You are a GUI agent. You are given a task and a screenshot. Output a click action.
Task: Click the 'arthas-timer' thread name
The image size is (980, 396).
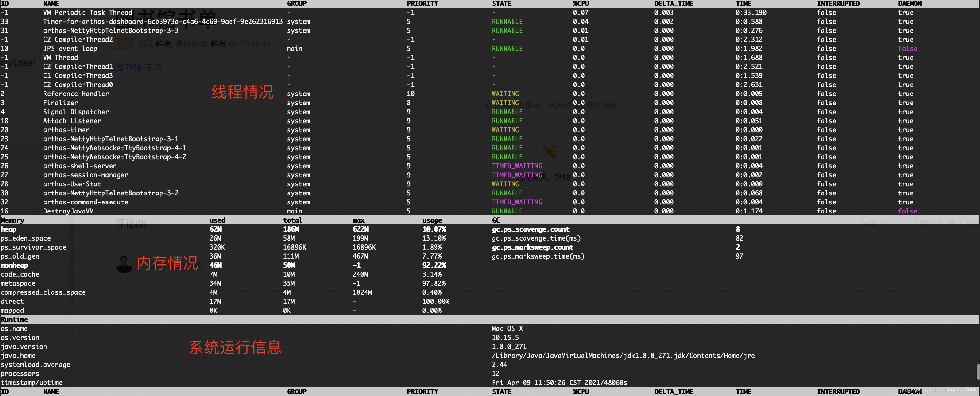click(66, 130)
